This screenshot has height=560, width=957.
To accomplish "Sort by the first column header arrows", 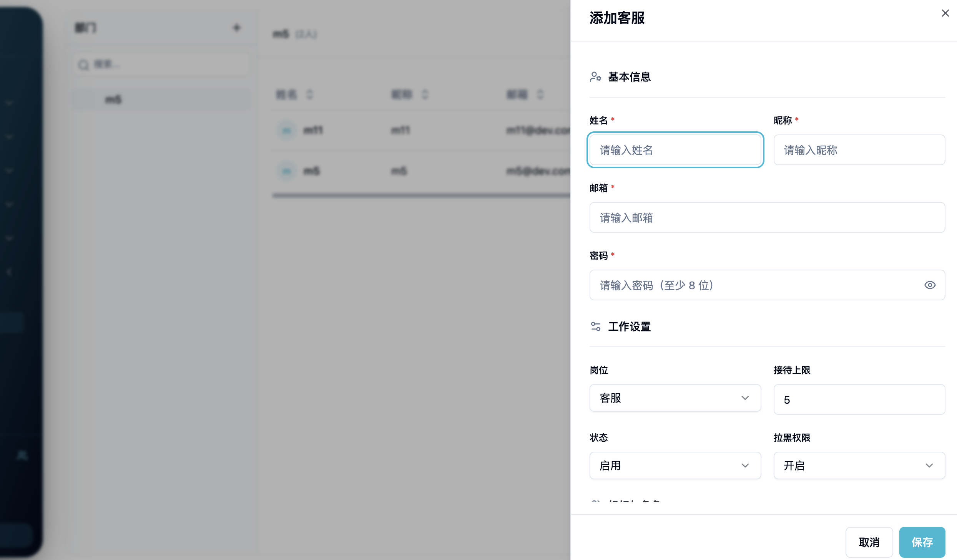I will tap(310, 94).
